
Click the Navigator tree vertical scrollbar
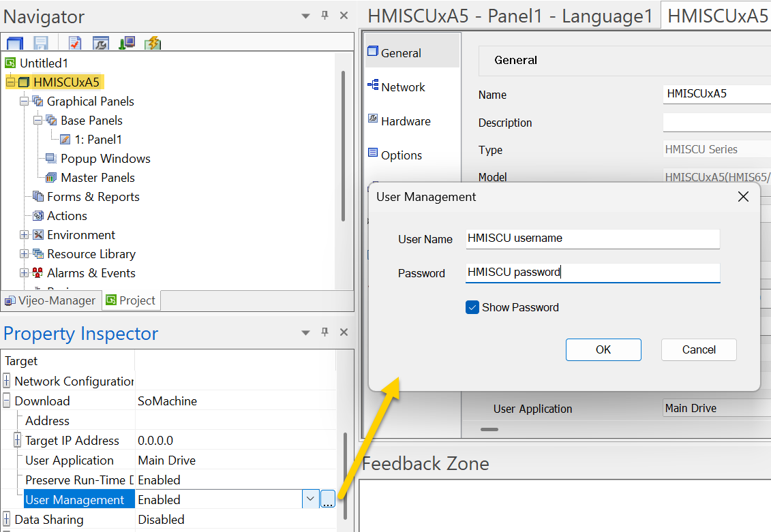(343, 145)
